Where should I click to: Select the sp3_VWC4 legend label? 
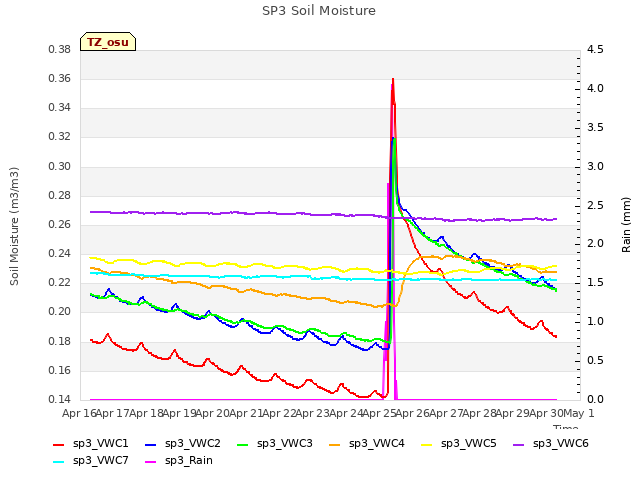(376, 444)
